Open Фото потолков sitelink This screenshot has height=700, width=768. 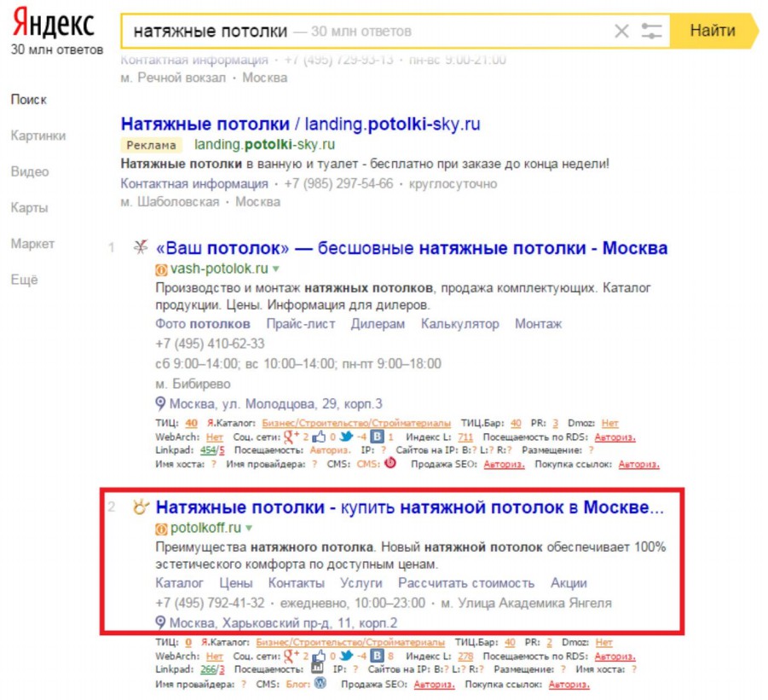pyautogui.click(x=203, y=324)
